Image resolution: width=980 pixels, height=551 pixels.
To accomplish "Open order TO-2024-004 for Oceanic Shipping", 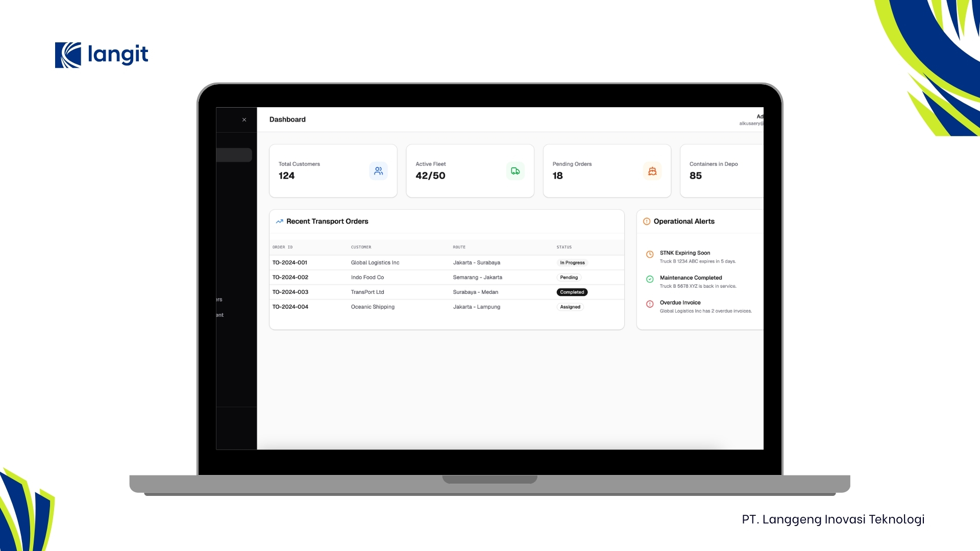I will [x=290, y=307].
